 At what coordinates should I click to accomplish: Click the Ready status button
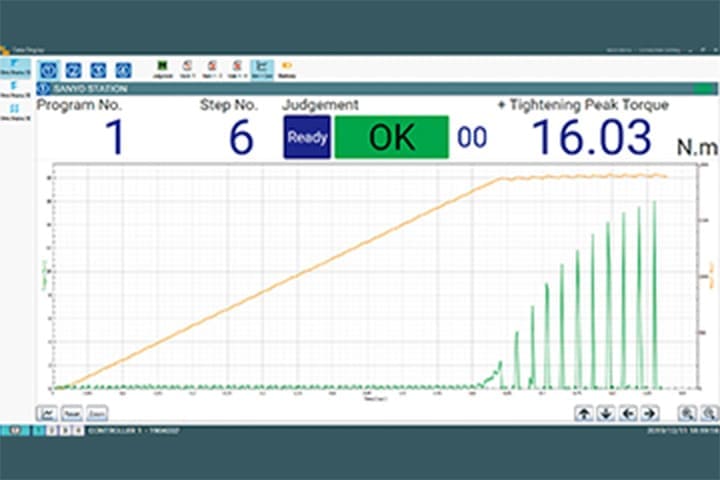click(x=306, y=138)
